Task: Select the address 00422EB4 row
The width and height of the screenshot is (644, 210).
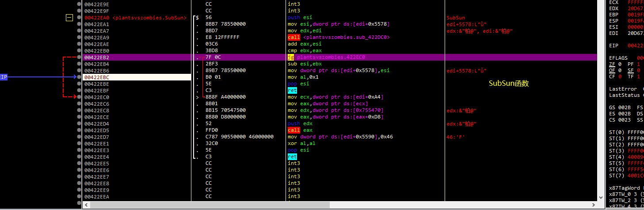Action: (x=96, y=64)
